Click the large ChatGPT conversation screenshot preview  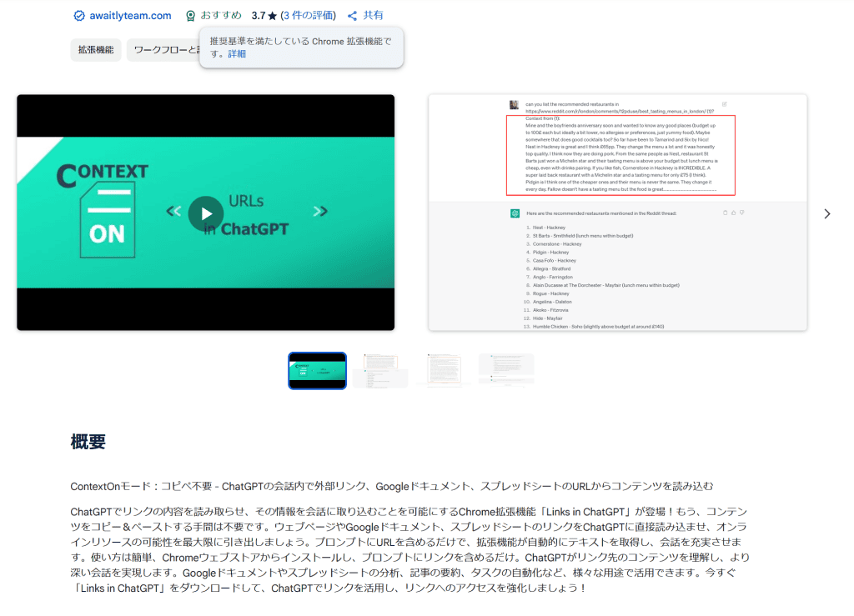click(x=617, y=213)
